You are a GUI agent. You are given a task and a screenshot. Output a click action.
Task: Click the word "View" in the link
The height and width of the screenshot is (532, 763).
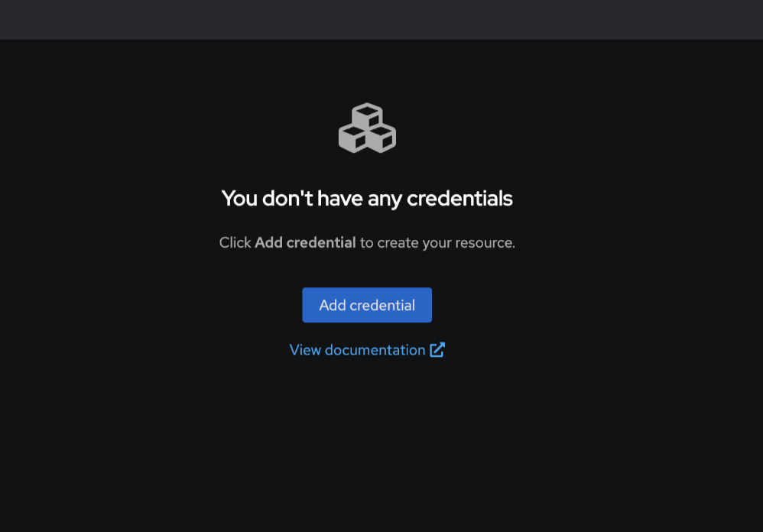(x=305, y=349)
